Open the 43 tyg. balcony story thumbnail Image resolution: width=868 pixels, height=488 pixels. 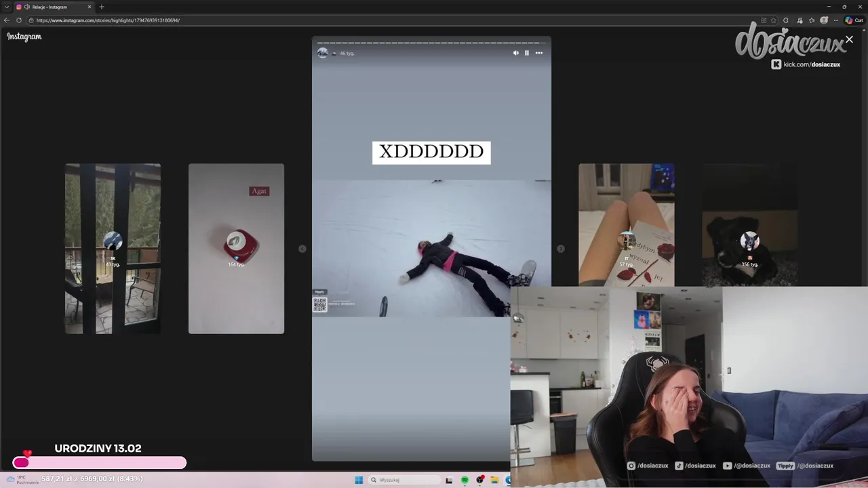click(x=113, y=249)
